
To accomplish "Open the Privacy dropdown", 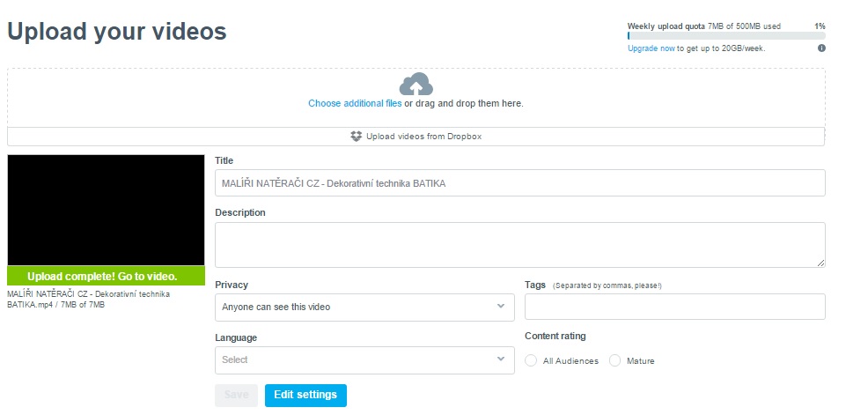I will tap(364, 307).
